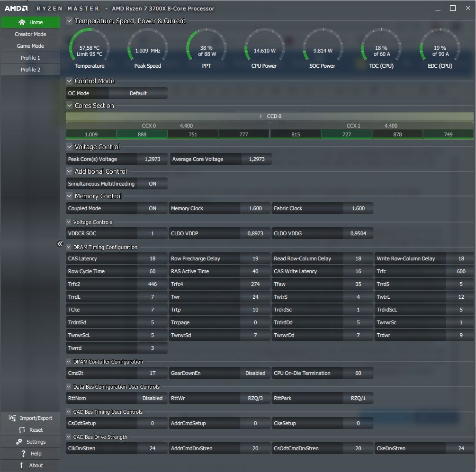This screenshot has width=476, height=472.
Task: Click the Import/Export icon
Action: coord(12,418)
